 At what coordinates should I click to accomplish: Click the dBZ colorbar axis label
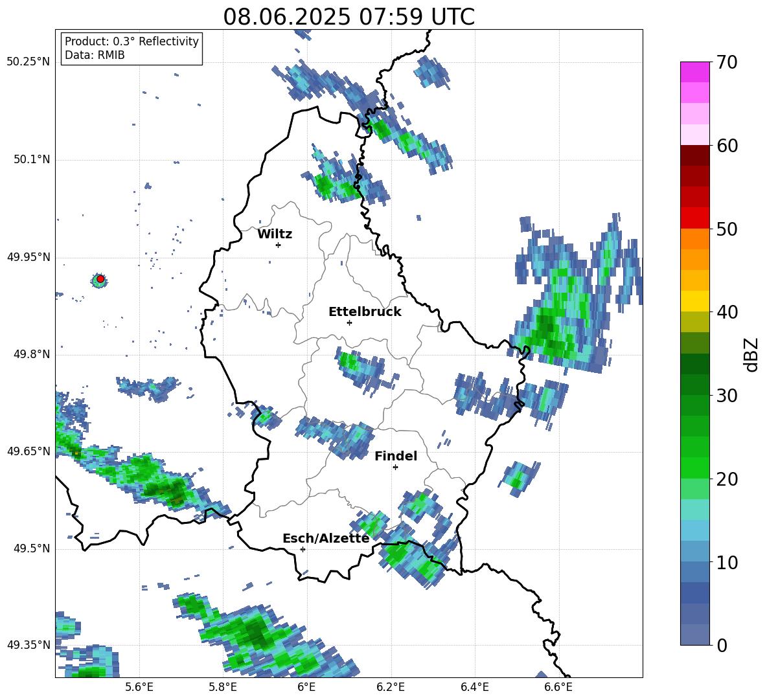752,354
